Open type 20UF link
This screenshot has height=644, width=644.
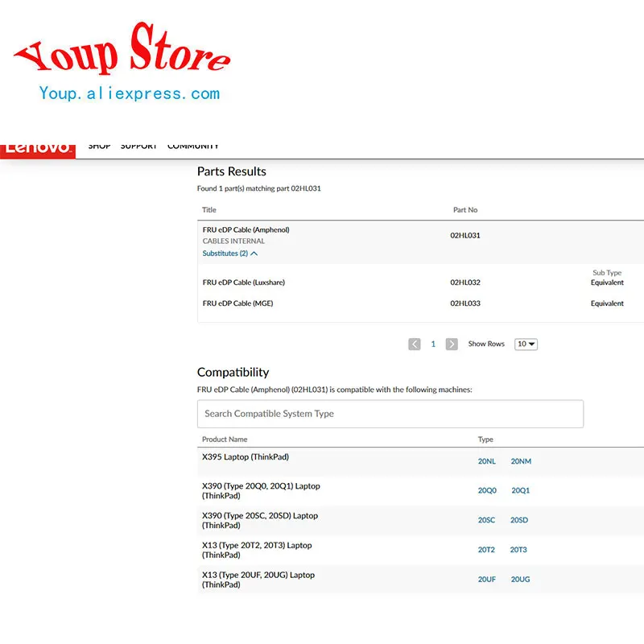487,579
